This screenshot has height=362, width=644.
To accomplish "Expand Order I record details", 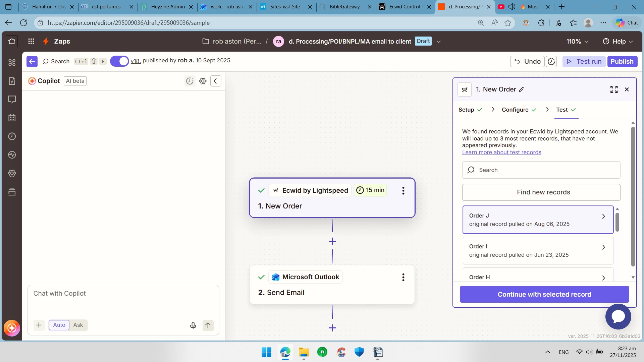I will point(603,247).
